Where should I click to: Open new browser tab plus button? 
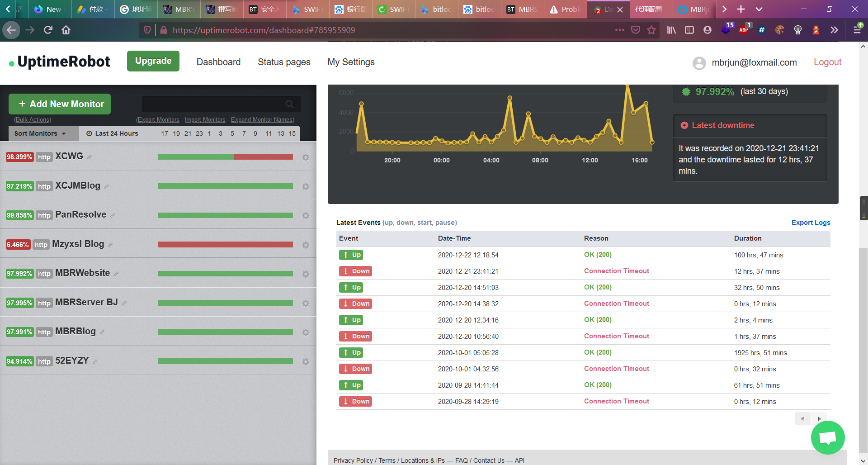(x=741, y=9)
